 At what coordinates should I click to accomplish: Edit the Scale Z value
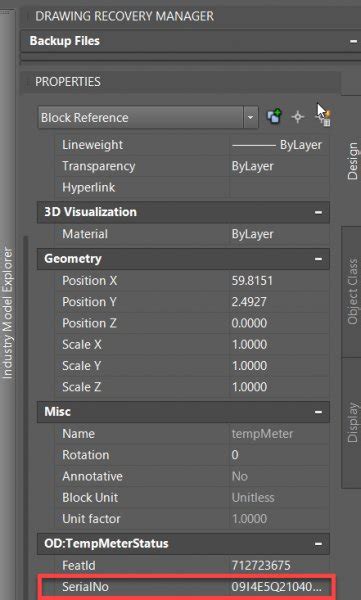click(279, 387)
